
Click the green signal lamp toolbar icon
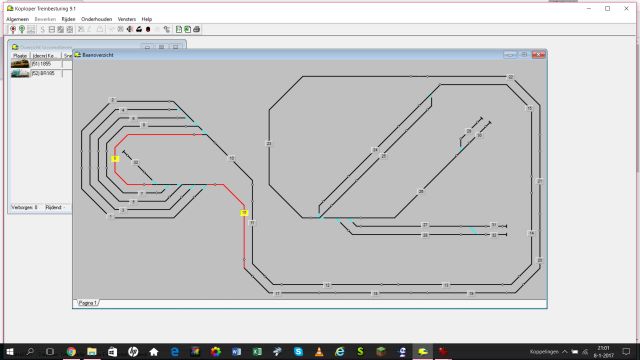[x=22, y=29]
